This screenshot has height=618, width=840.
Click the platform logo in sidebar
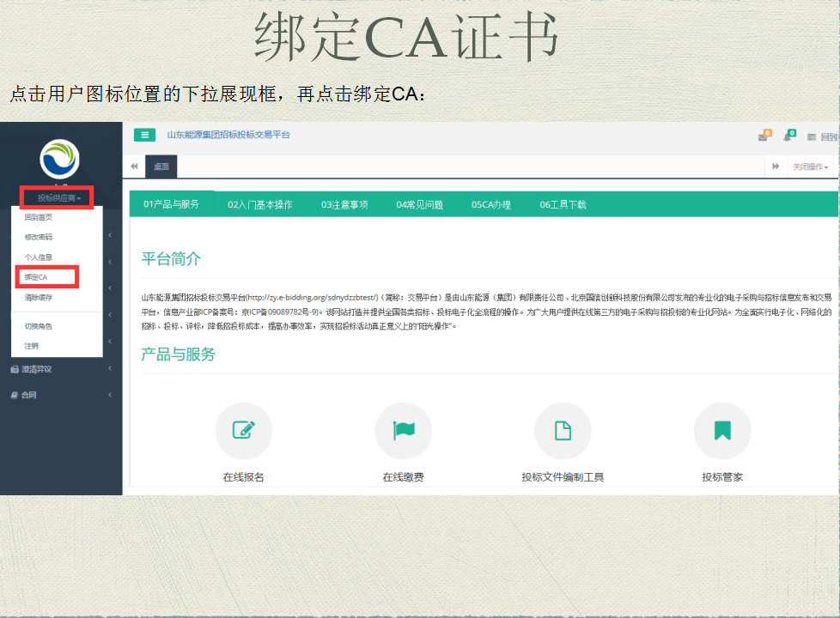[59, 160]
